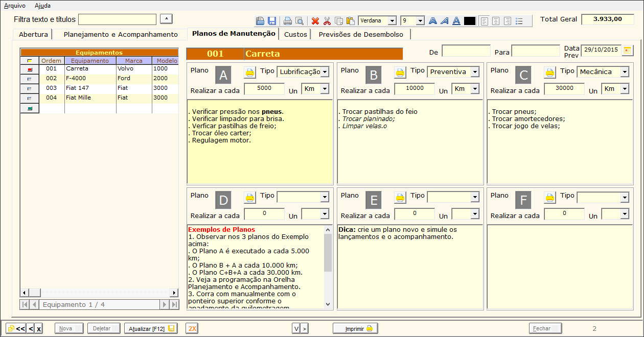Open the Arquivo menu
644x337 pixels.
click(x=15, y=6)
